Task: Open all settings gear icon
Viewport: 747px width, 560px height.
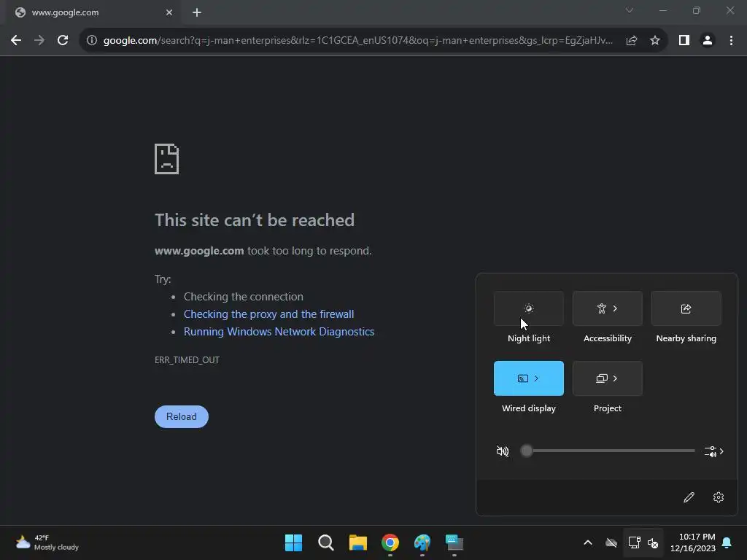Action: point(719,497)
